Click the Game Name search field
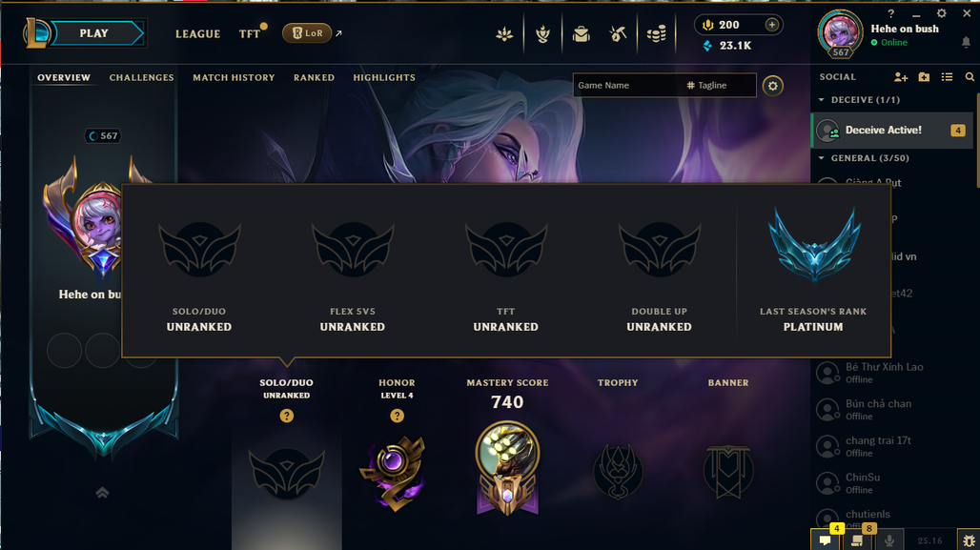Image resolution: width=980 pixels, height=550 pixels. (x=627, y=86)
